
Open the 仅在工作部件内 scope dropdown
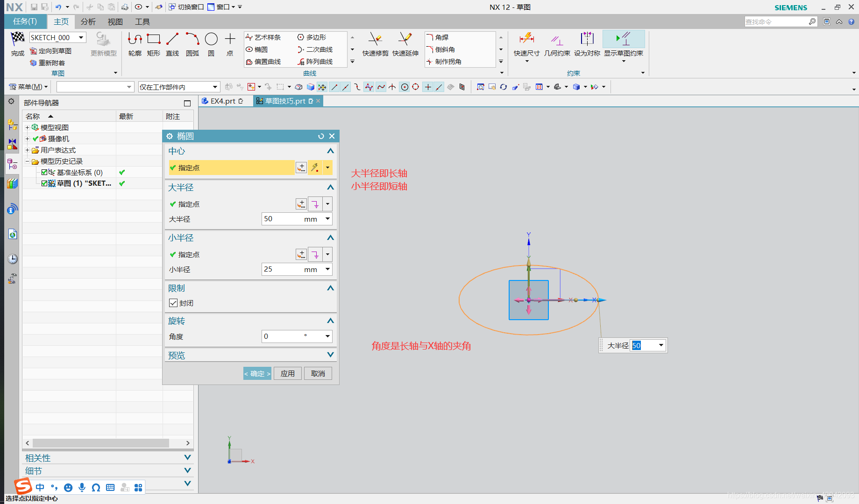(x=179, y=87)
